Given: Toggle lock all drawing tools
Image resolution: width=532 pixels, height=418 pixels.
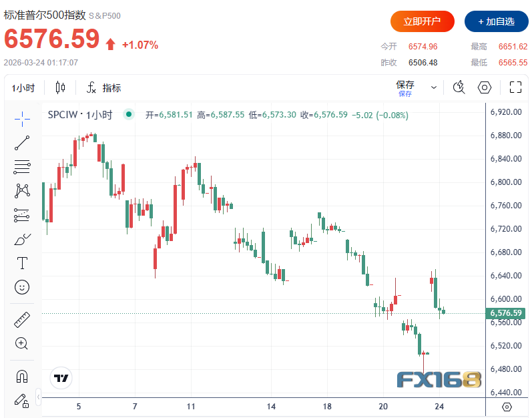Looking at the screenshot, I should tap(22, 401).
